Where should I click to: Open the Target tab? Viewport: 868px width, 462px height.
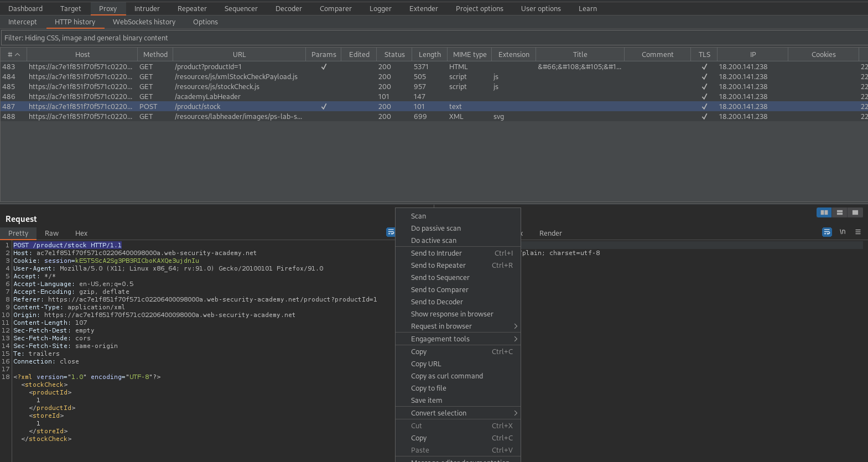70,8
